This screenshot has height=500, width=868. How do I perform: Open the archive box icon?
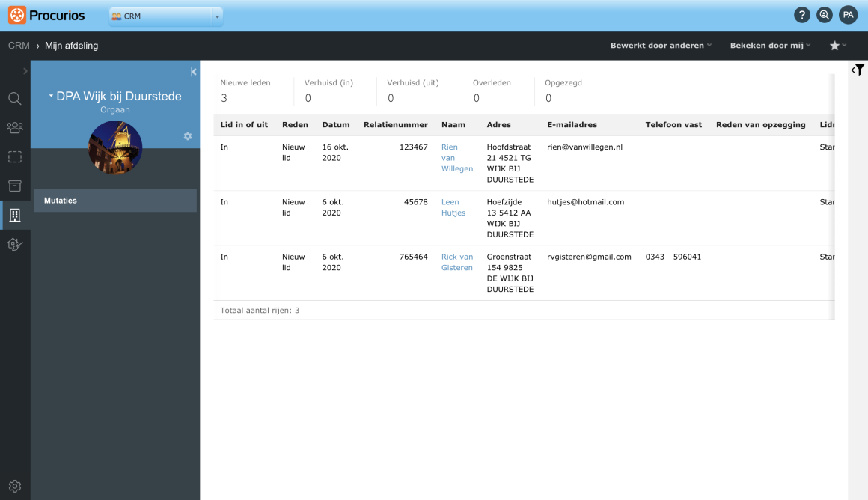click(15, 186)
